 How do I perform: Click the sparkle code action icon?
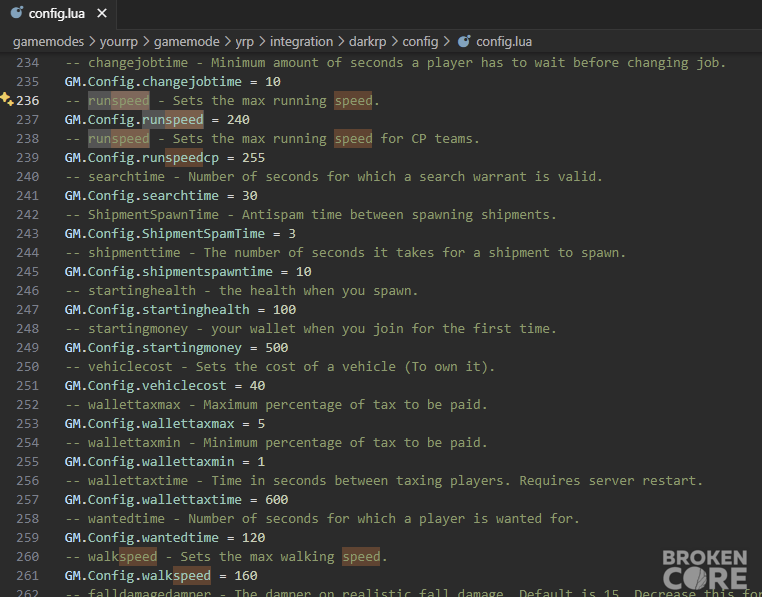coord(7,99)
